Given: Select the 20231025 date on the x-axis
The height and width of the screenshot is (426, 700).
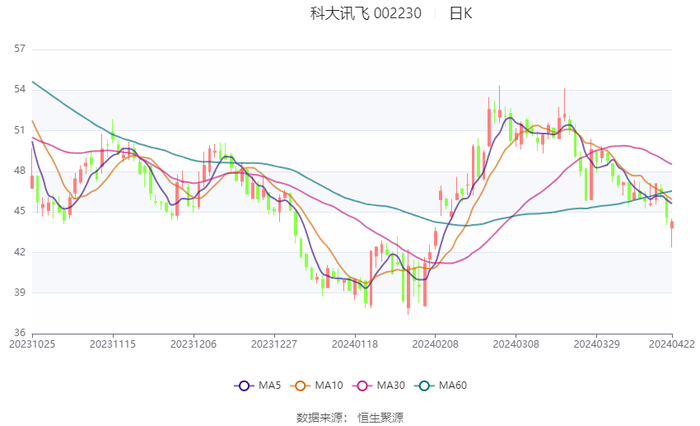Looking at the screenshot, I should coord(32,343).
